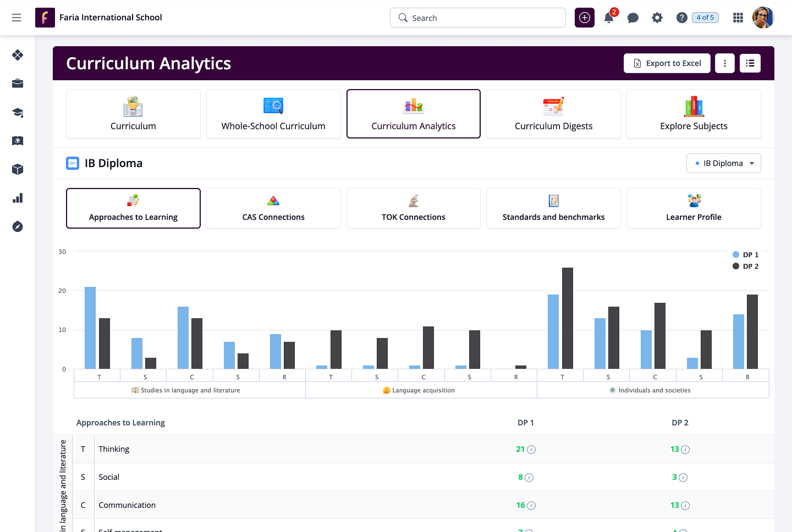This screenshot has width=792, height=532.
Task: Click the Export to Excel button
Action: pos(667,63)
